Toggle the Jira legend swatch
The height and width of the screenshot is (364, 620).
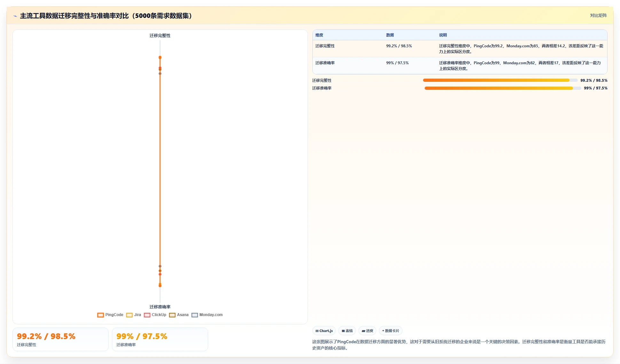129,315
